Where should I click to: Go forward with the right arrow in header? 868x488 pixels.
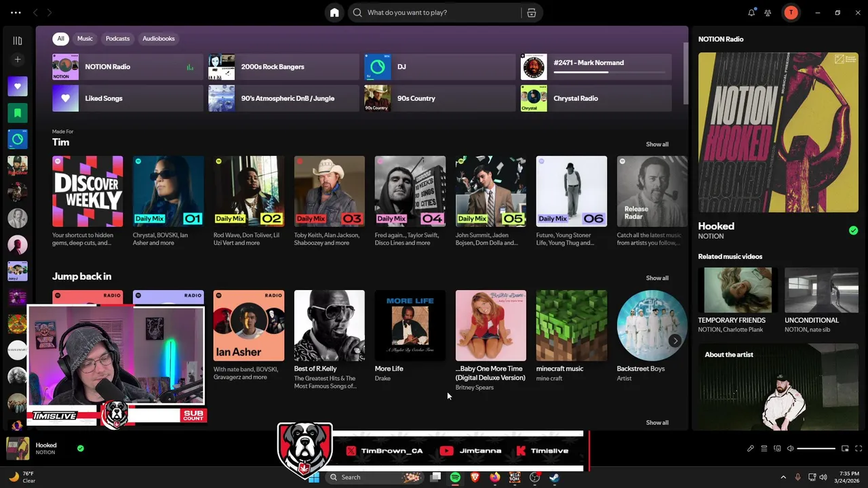tap(49, 12)
